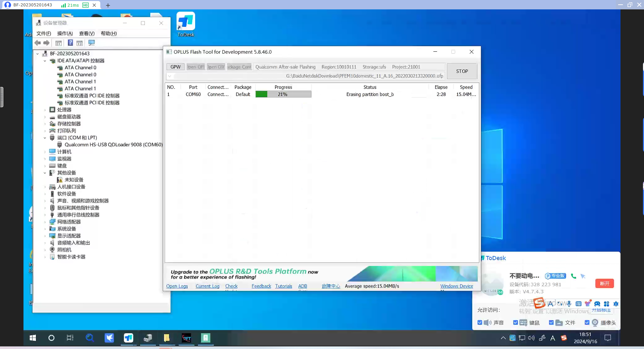The image size is (644, 349).
Task: Open the 查看(V) menu in Device Manager
Action: [87, 34]
